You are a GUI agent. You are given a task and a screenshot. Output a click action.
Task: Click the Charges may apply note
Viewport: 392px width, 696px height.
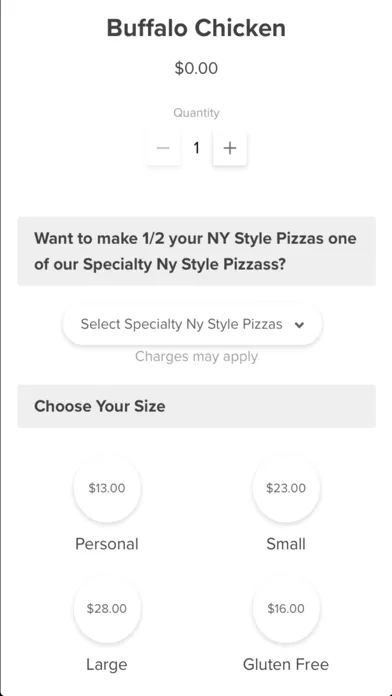click(196, 356)
